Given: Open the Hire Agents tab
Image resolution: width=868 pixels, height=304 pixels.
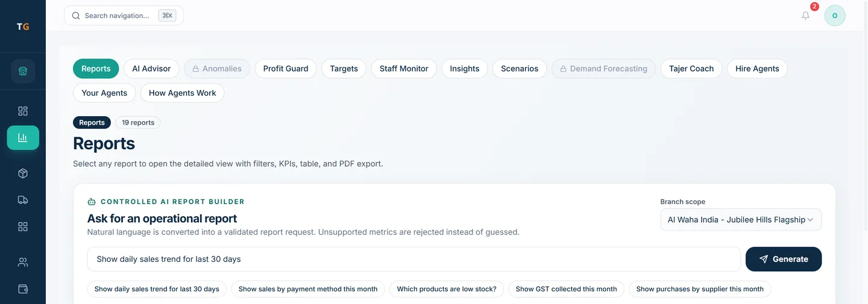Looking at the screenshot, I should click(x=757, y=69).
